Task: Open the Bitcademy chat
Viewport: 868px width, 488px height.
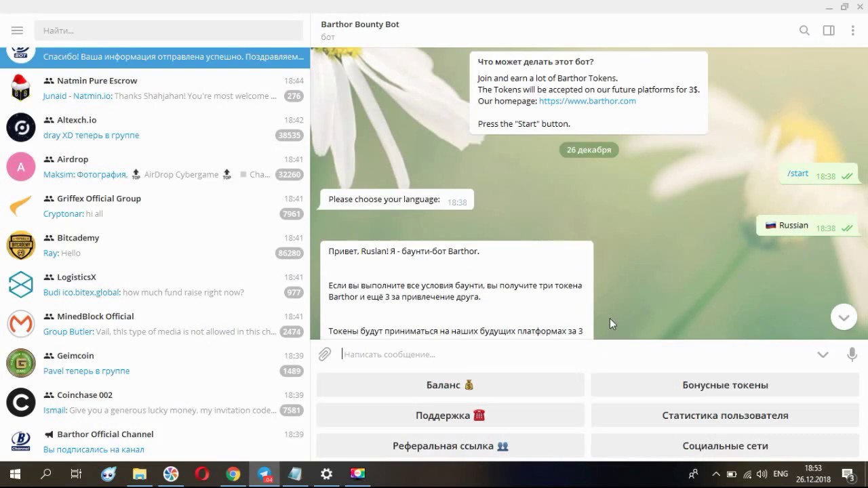Action: (155, 245)
